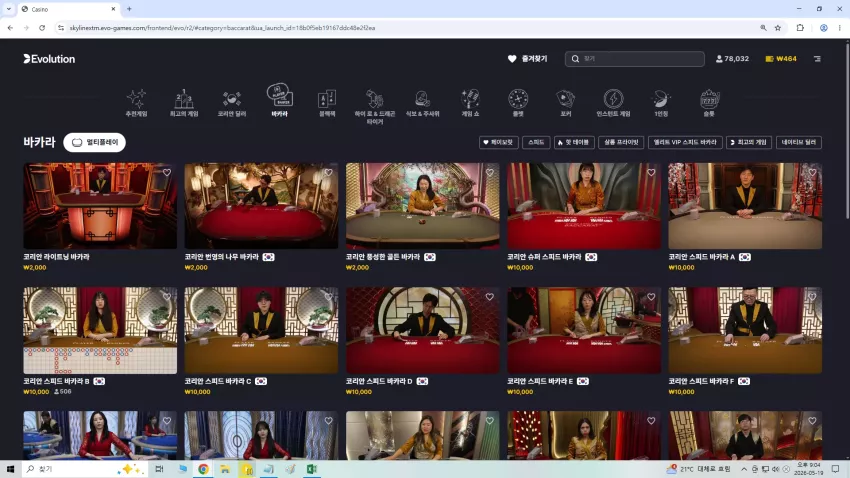This screenshot has width=850, height=478.
Task: Open the 슬롯 slot machine icon
Action: (x=709, y=103)
